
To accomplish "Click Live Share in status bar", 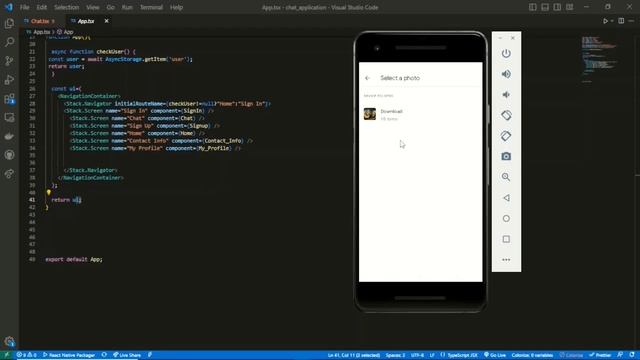I will click(x=127, y=355).
